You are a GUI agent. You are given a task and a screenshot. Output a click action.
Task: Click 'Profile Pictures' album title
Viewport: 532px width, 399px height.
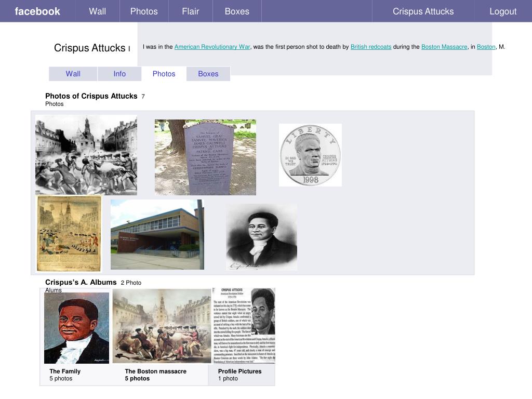click(240, 371)
